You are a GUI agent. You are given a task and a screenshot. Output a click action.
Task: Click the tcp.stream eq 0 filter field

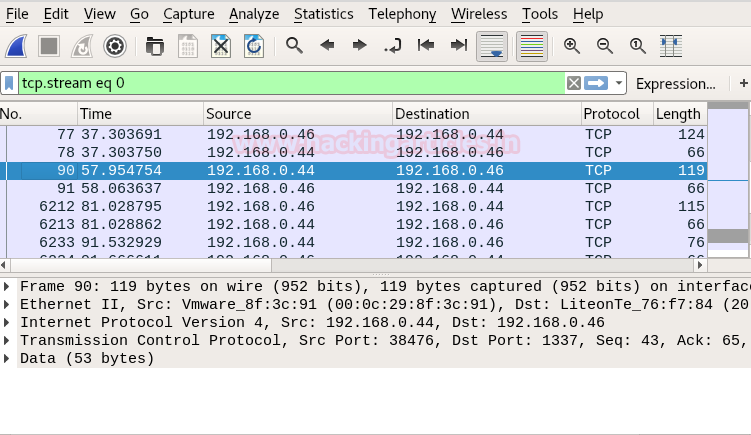290,83
